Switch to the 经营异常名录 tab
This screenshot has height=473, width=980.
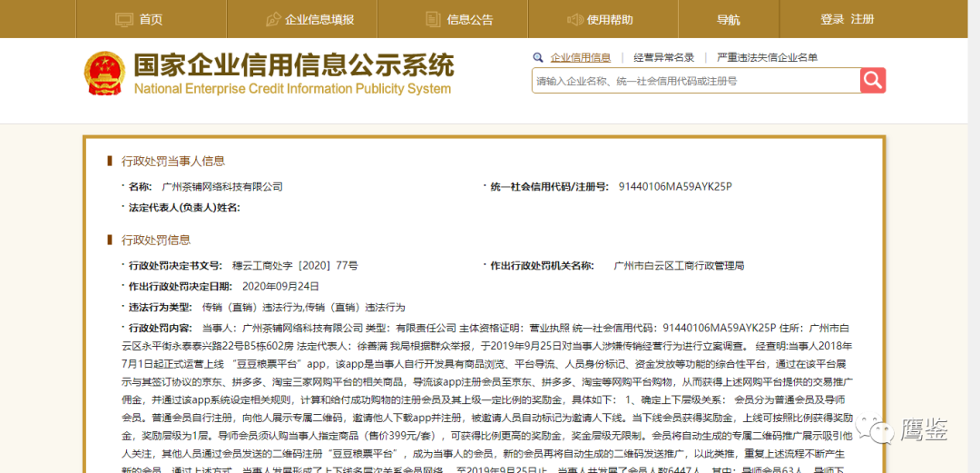tap(663, 57)
